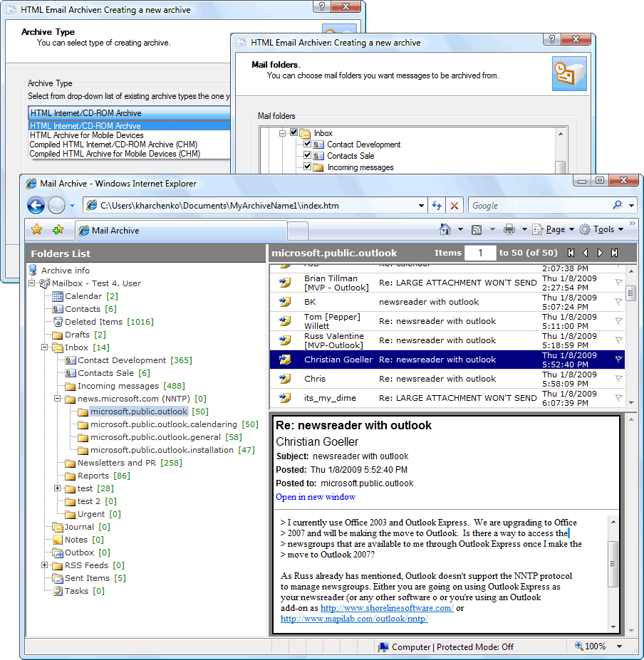
Task: Open the mapilab.com/outlook/nntp link
Action: click(x=354, y=618)
